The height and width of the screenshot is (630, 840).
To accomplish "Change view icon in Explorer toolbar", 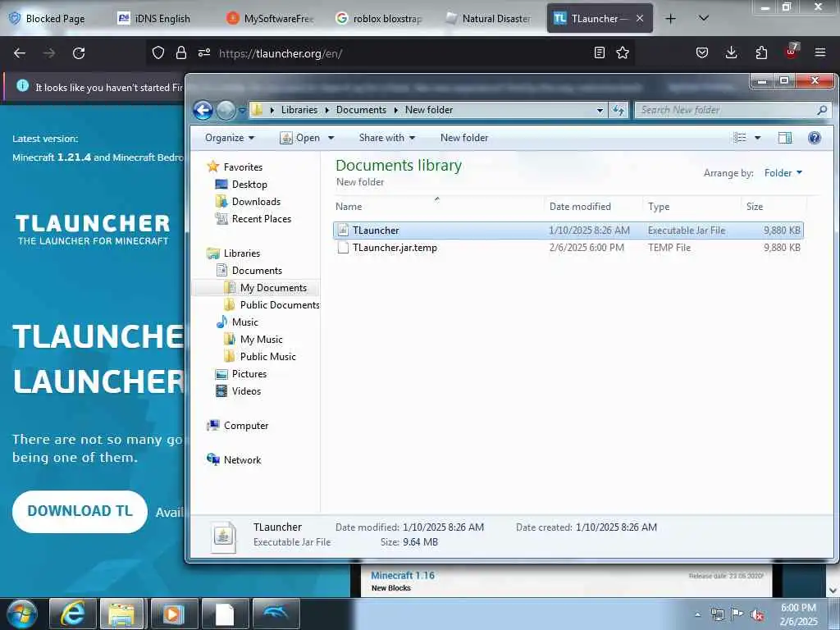I will (740, 138).
